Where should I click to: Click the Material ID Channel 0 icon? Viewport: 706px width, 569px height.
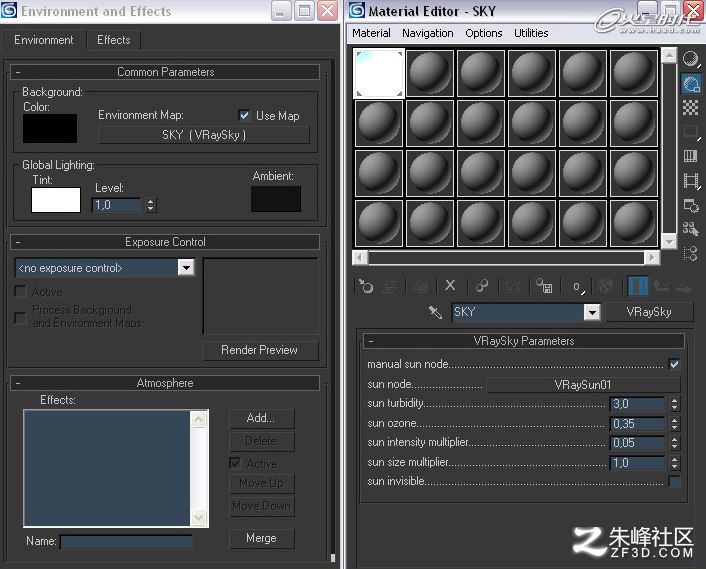(577, 287)
